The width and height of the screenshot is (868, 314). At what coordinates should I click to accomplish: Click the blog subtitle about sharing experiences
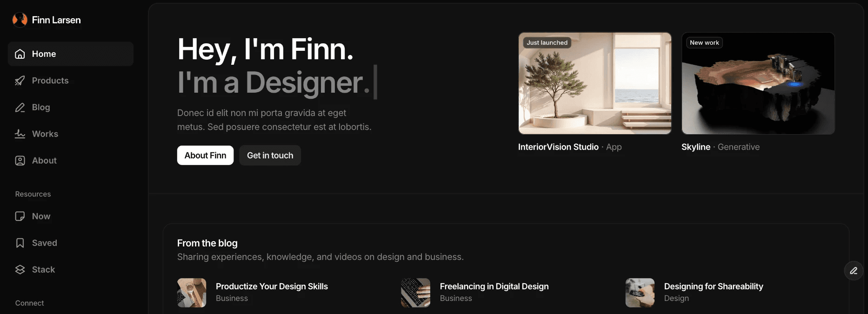pyautogui.click(x=320, y=257)
